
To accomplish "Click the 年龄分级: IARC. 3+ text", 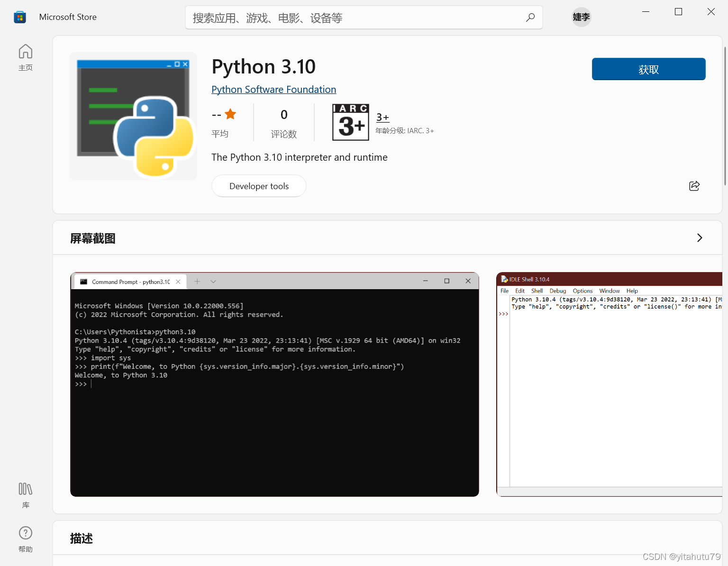I will click(x=405, y=131).
